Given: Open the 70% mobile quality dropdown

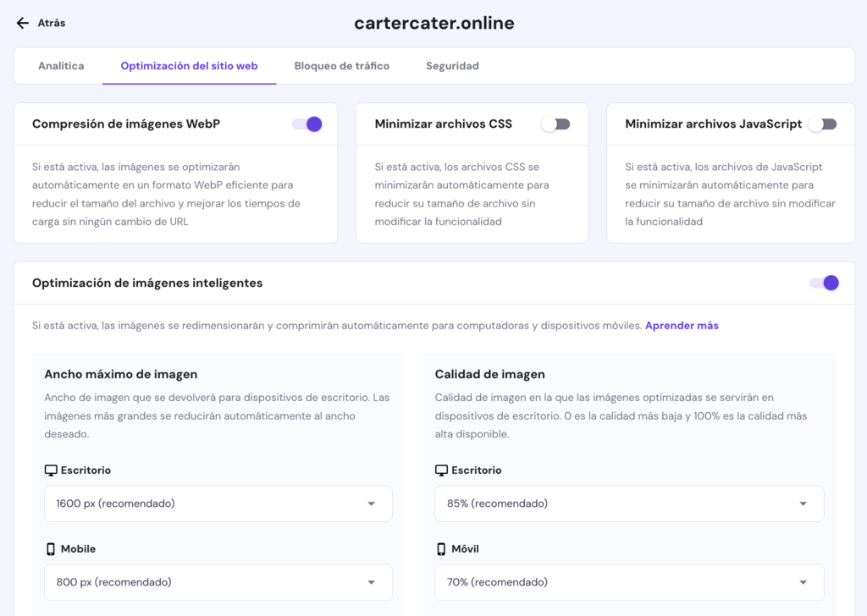Looking at the screenshot, I should pyautogui.click(x=630, y=582).
